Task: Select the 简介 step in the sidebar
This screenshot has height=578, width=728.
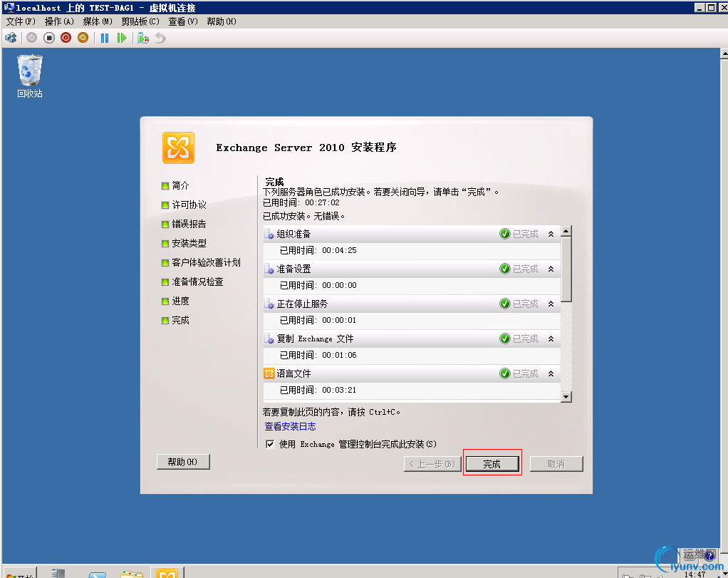Action: (180, 185)
